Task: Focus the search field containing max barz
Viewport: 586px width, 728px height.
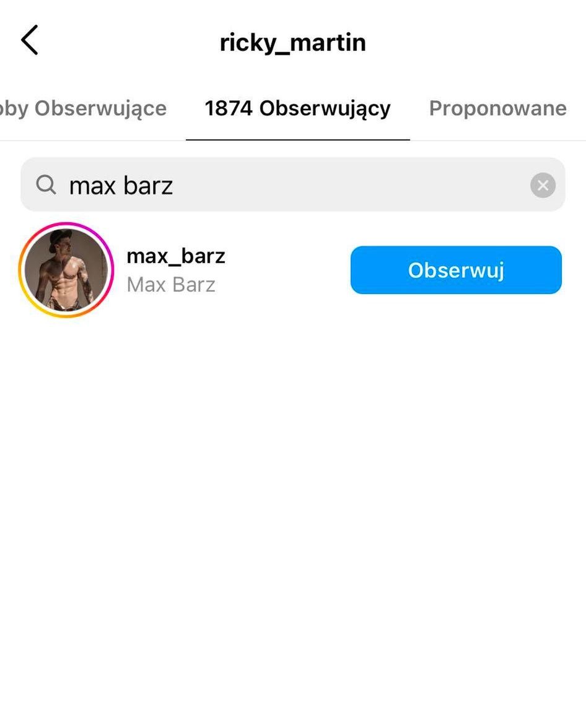Action: click(x=293, y=184)
